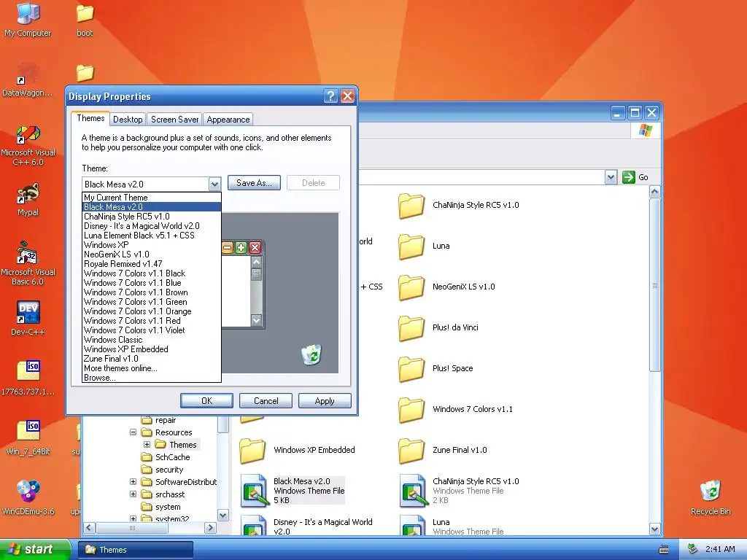747x560 pixels.
Task: Open the Recycle Bin on desktop
Action: (x=711, y=497)
